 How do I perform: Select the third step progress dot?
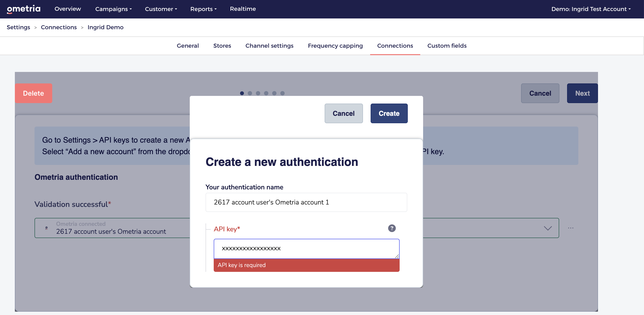click(258, 93)
